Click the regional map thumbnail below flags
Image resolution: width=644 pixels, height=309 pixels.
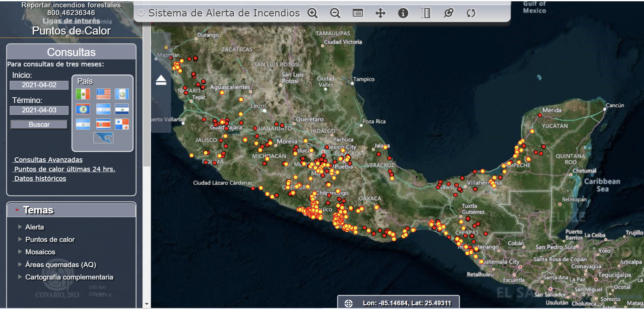point(103,138)
